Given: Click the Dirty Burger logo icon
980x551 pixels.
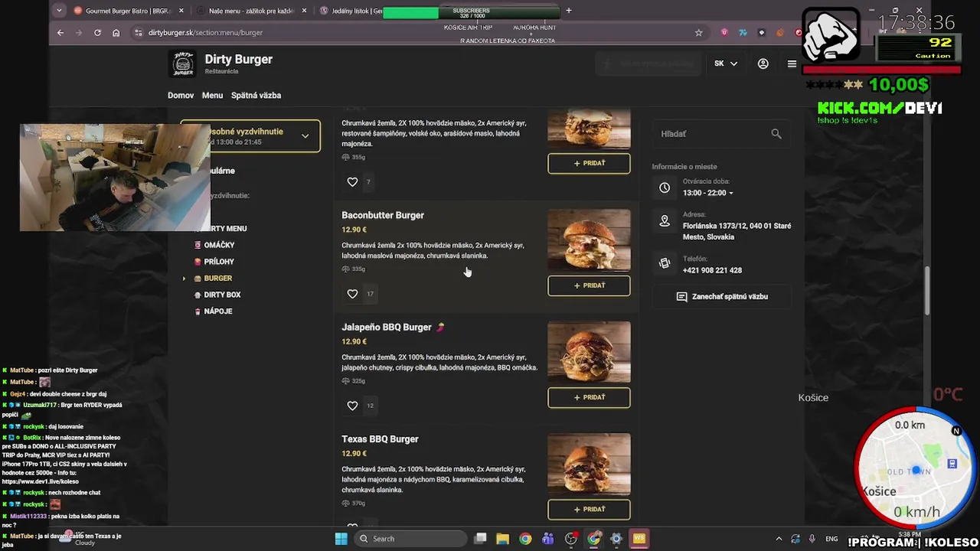Looking at the screenshot, I should point(183,64).
